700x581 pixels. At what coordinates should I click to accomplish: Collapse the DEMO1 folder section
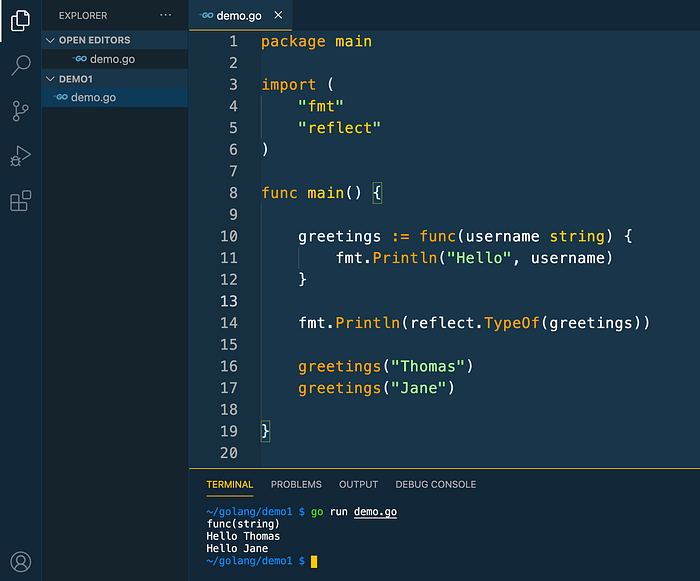pos(50,79)
